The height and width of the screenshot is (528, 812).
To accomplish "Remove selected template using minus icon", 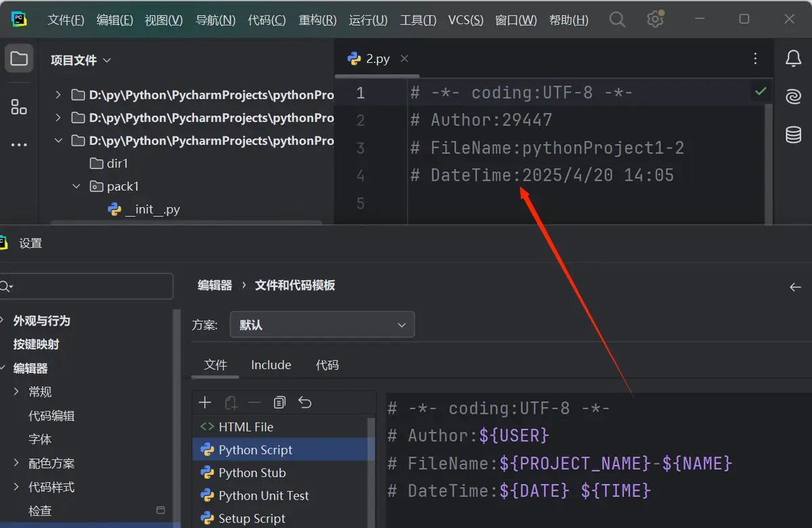I will (x=254, y=402).
